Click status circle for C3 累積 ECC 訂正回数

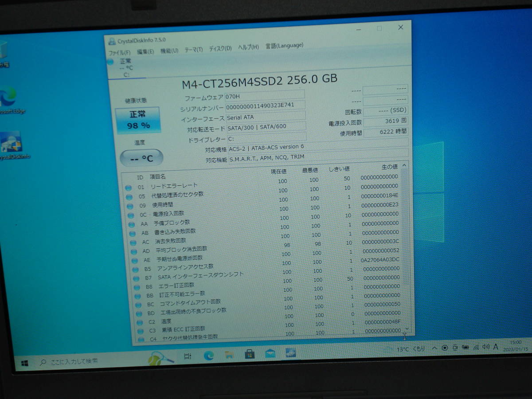tap(141, 331)
